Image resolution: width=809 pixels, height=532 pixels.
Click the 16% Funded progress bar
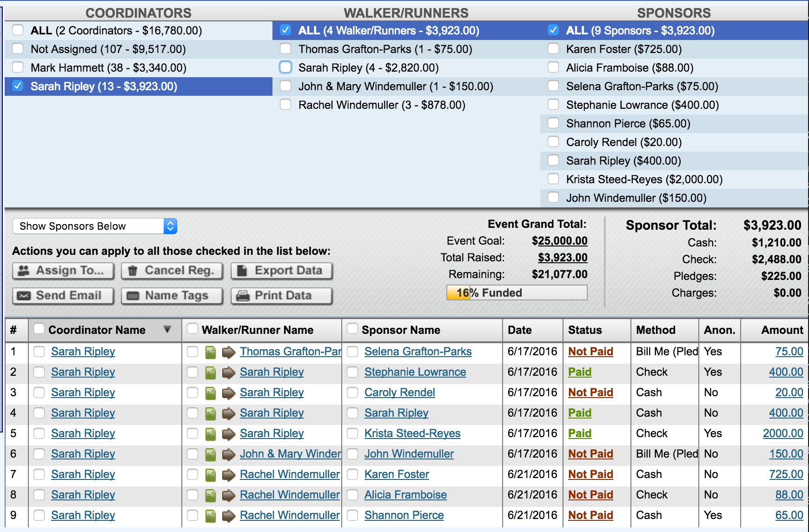[x=517, y=293]
